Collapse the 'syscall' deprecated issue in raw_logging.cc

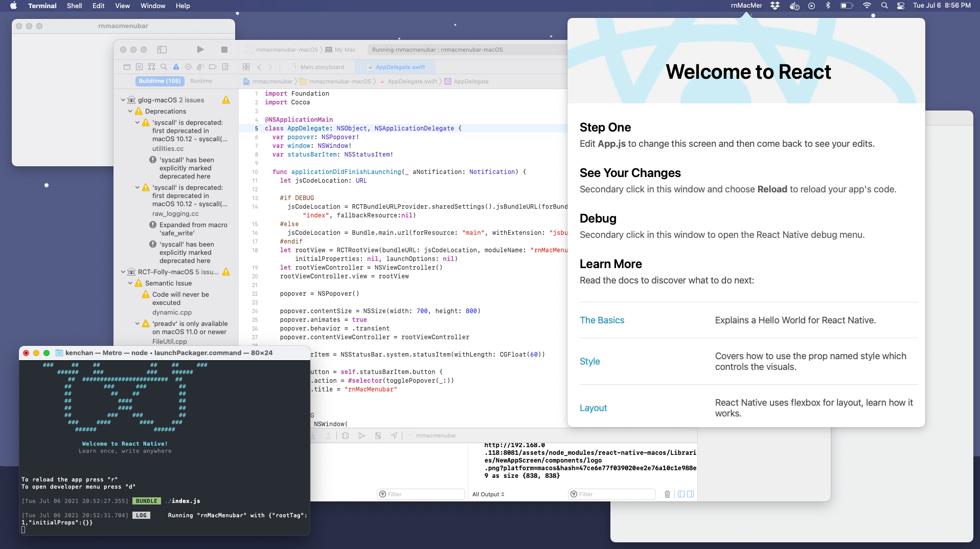(x=137, y=188)
